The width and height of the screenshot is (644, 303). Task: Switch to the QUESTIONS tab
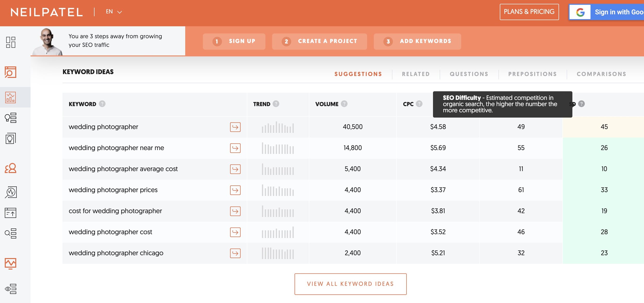coord(469,74)
